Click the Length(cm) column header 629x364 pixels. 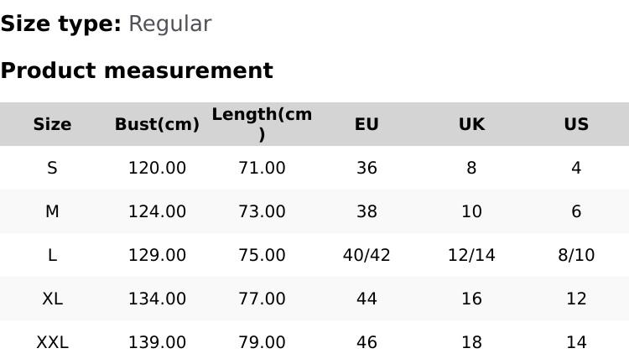[262, 123]
